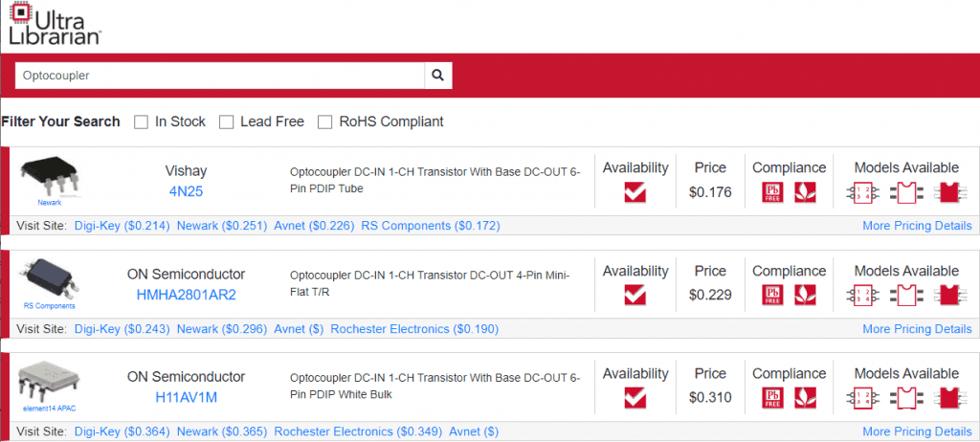This screenshot has height=442, width=980.
Task: Click the Optocoupler search input field
Action: 219,76
